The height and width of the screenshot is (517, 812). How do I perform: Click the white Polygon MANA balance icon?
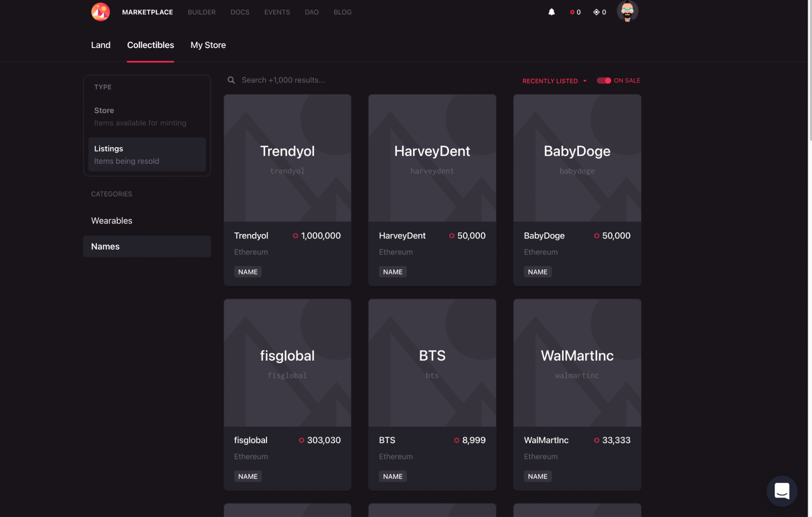coord(596,12)
